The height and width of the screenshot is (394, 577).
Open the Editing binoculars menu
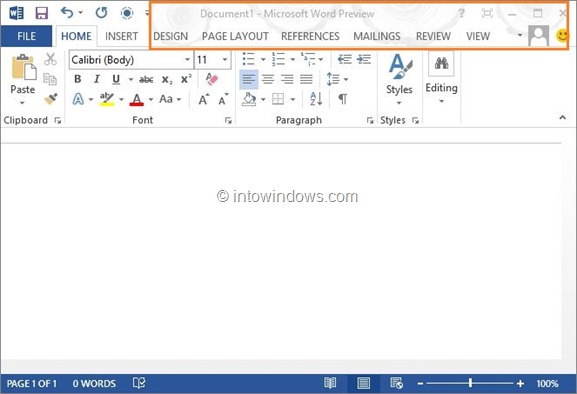pyautogui.click(x=441, y=78)
